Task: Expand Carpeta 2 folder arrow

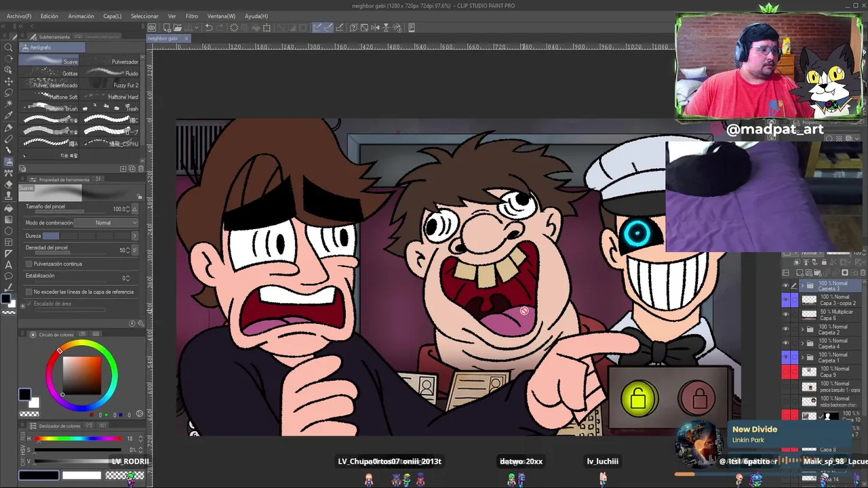Action: [802, 329]
